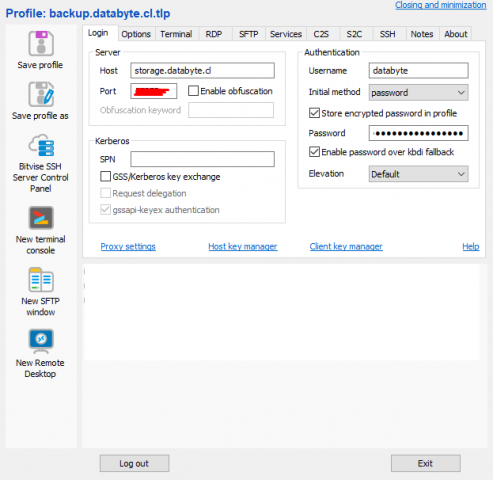Show the About tab
This screenshot has height=480, width=493.
(456, 34)
